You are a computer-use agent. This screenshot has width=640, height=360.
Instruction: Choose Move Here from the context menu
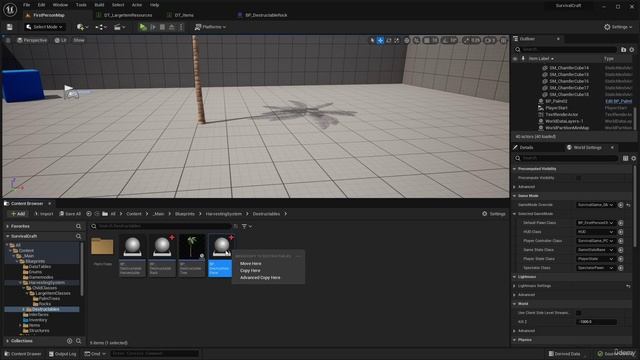coord(251,264)
